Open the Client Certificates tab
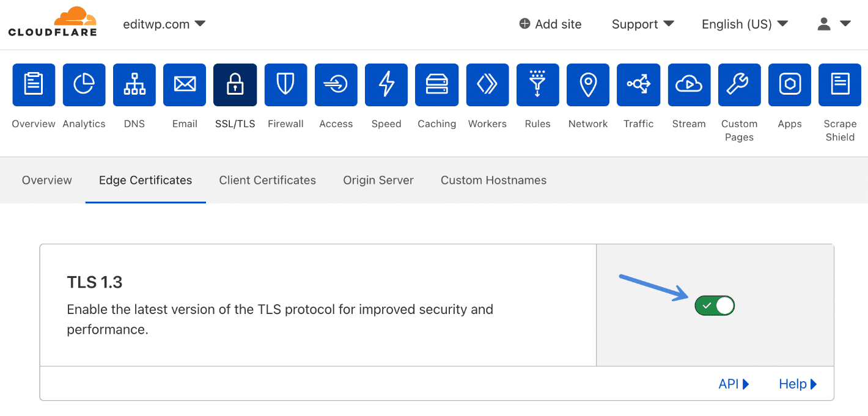The image size is (868, 416). pyautogui.click(x=267, y=180)
